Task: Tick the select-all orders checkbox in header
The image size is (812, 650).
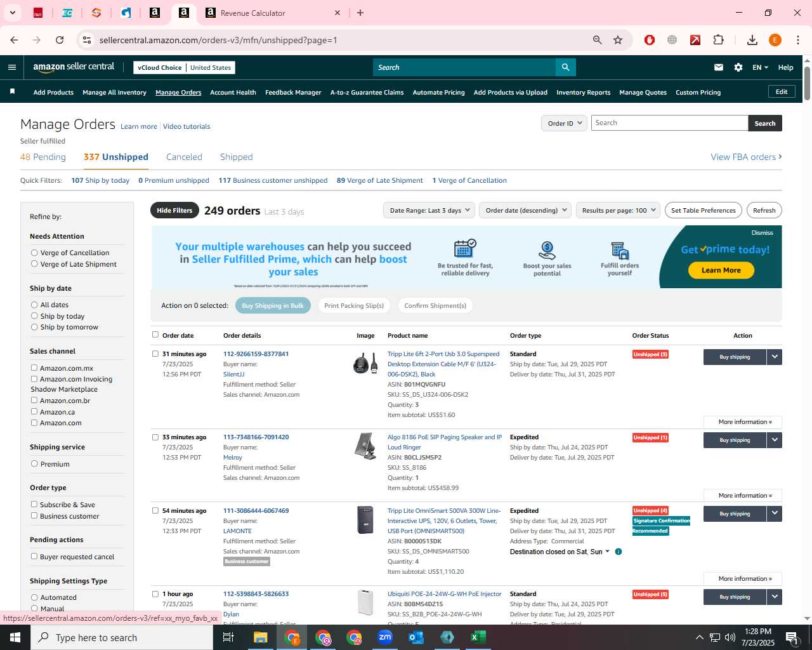Action: coord(155,335)
